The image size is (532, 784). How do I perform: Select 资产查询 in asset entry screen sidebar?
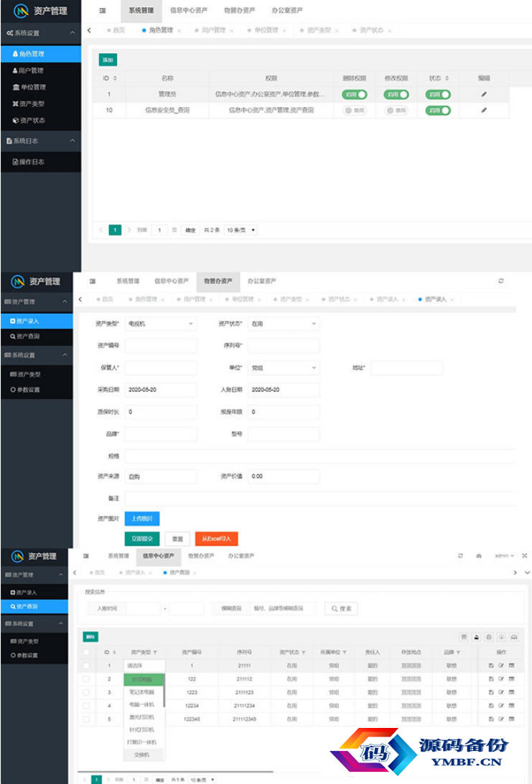point(37,336)
